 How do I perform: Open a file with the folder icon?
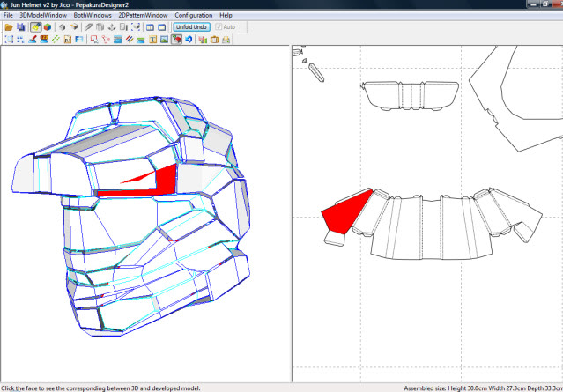(9, 27)
